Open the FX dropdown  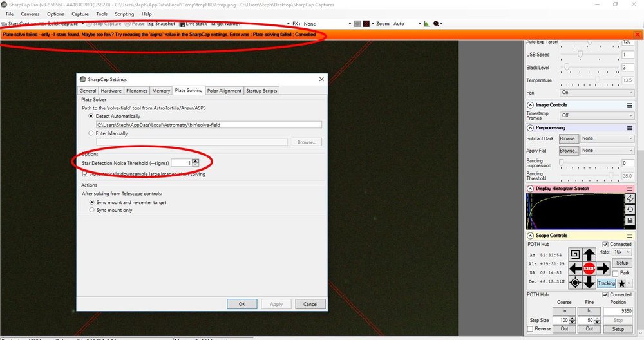point(327,24)
